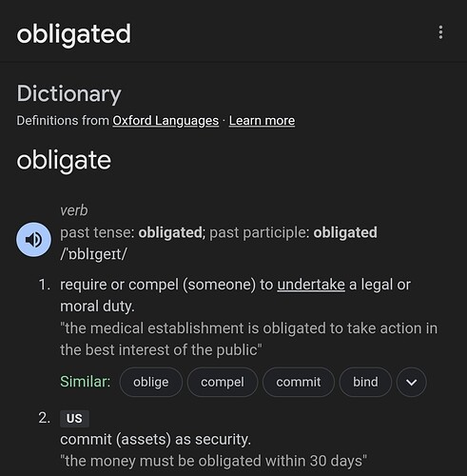The width and height of the screenshot is (467, 476).
Task: Click the US region label badge
Action: pos(74,419)
